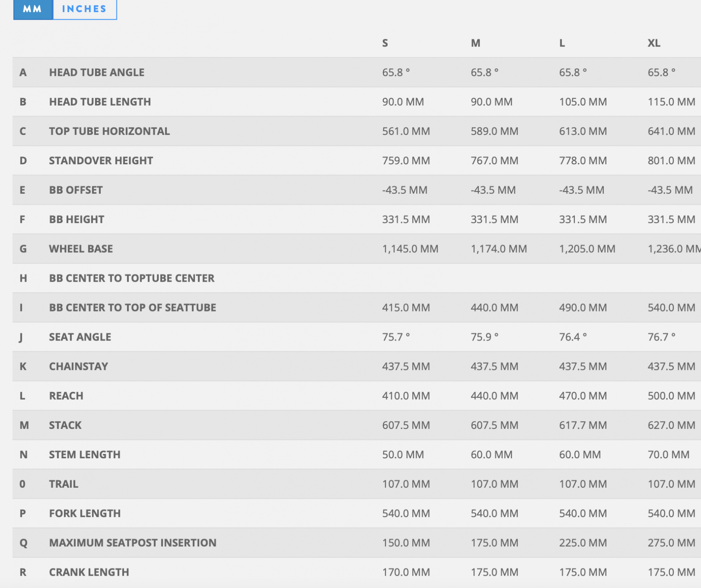Click the 1,145.0 MM wheel base value
Viewport: 701px width, 588px height.
point(411,248)
